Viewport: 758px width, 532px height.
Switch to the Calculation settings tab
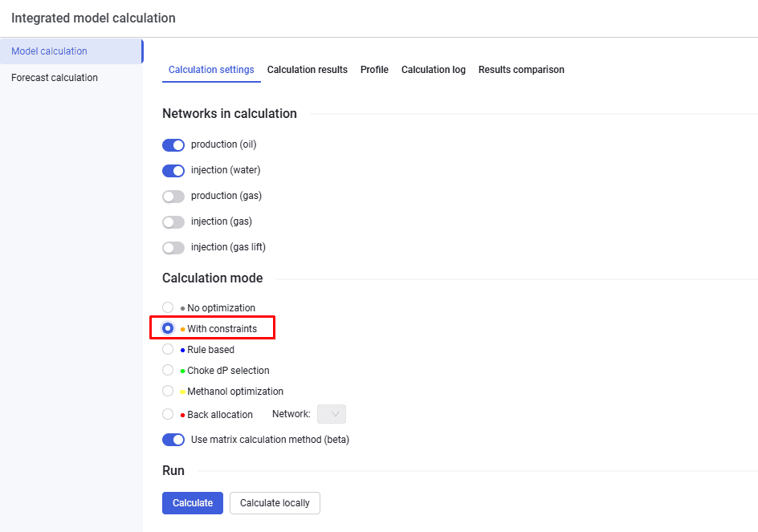[211, 70]
